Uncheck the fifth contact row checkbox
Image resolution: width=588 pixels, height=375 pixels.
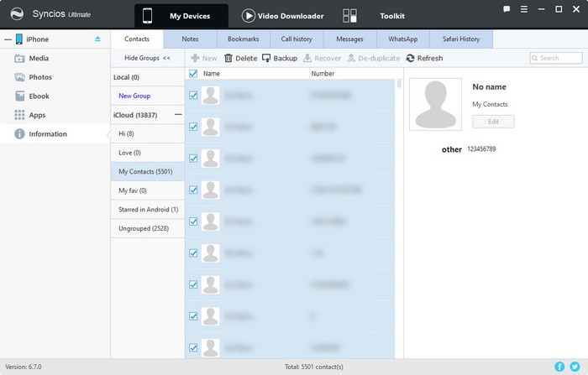[x=193, y=221]
